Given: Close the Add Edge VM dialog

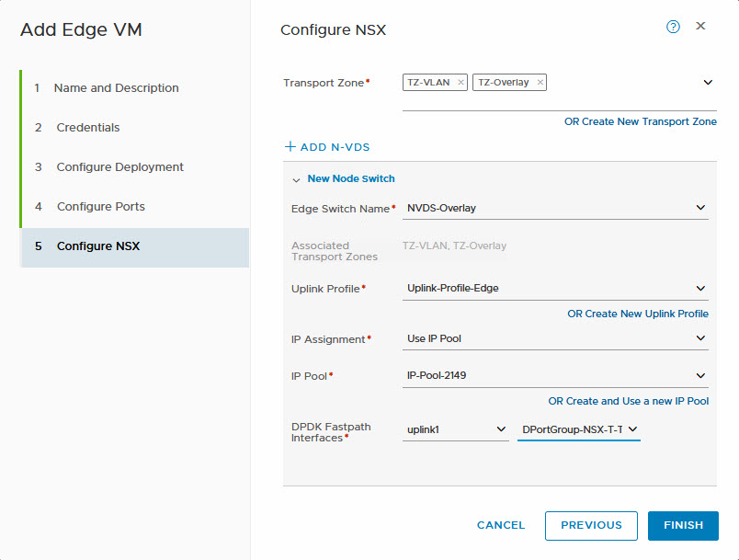Looking at the screenshot, I should [x=700, y=27].
